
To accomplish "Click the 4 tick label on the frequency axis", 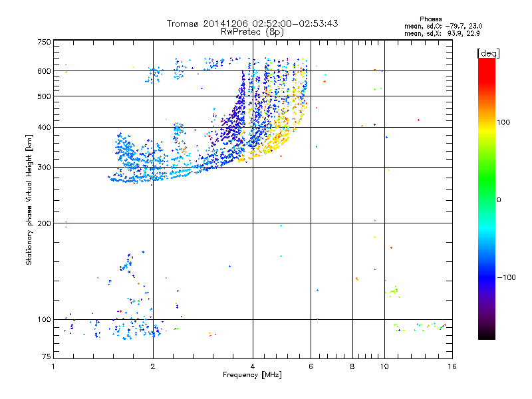I will pyautogui.click(x=253, y=366).
